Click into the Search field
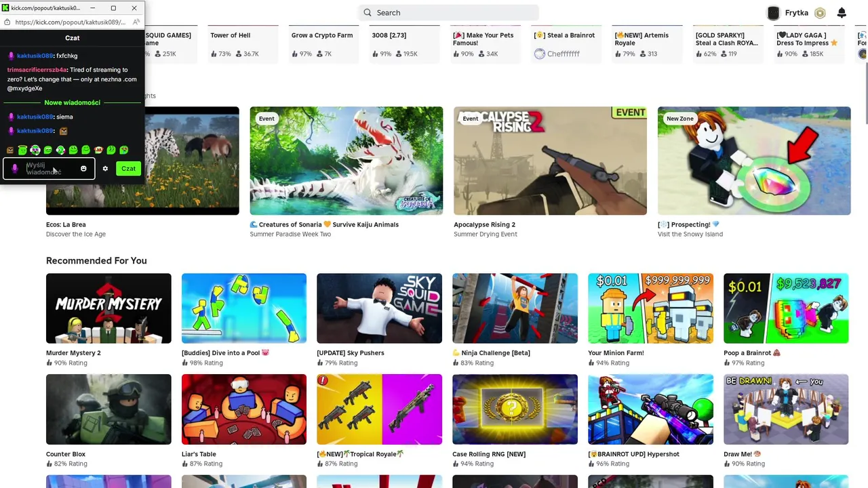The height and width of the screenshot is (488, 868). point(449,12)
